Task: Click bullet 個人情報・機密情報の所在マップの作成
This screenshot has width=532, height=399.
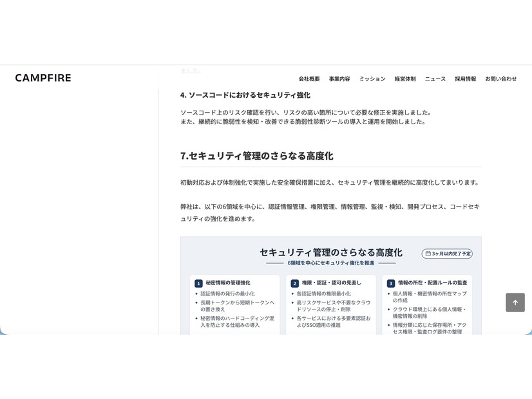Action: coord(430,297)
